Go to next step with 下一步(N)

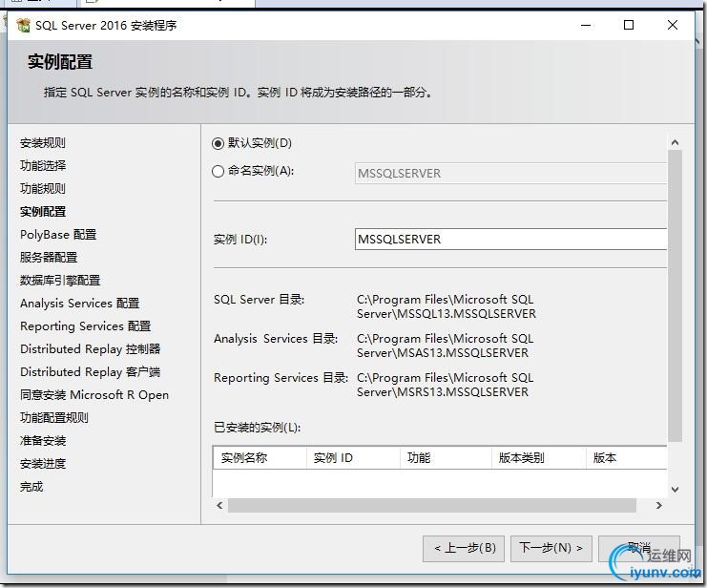coord(551,548)
